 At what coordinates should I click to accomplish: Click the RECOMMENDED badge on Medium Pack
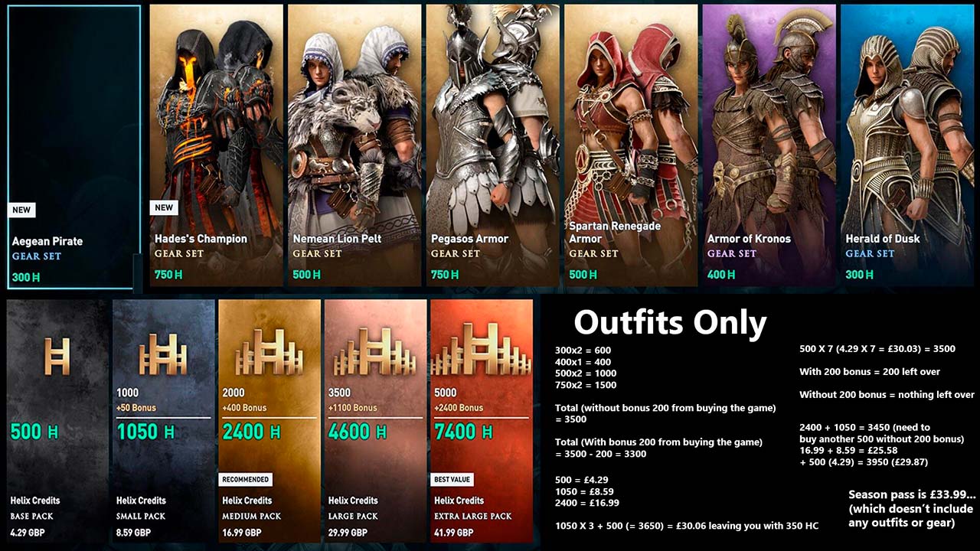coord(246,480)
